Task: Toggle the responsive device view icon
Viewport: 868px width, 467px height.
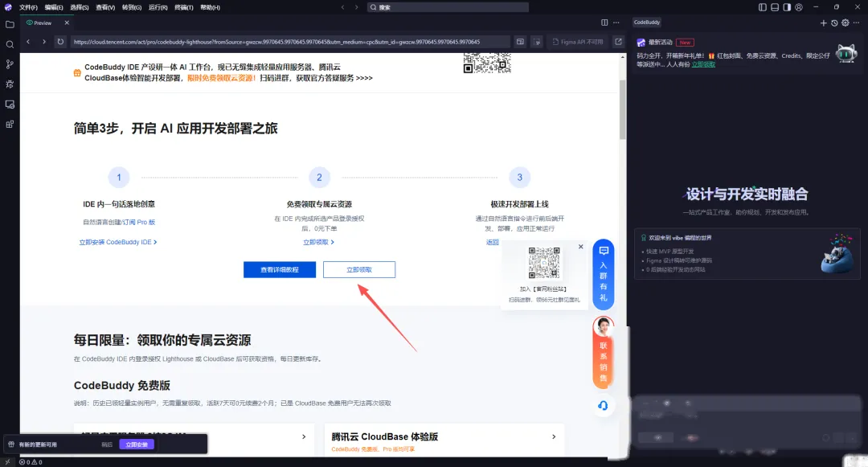Action: [520, 42]
